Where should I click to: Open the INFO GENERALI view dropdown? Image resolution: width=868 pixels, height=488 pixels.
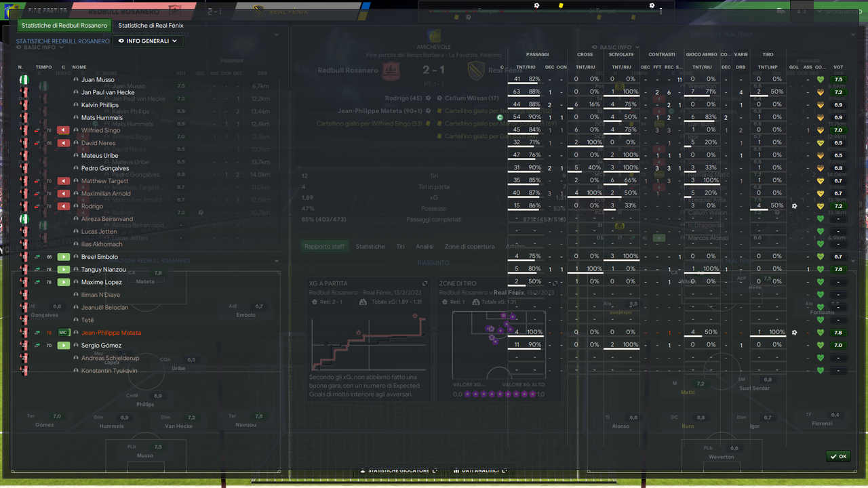[148, 41]
